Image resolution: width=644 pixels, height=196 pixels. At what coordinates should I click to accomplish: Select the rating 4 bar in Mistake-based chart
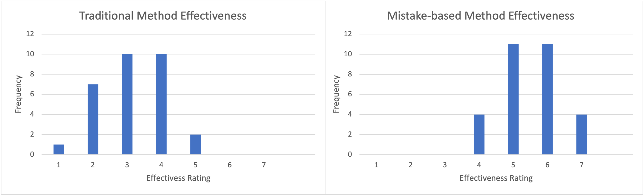479,134
